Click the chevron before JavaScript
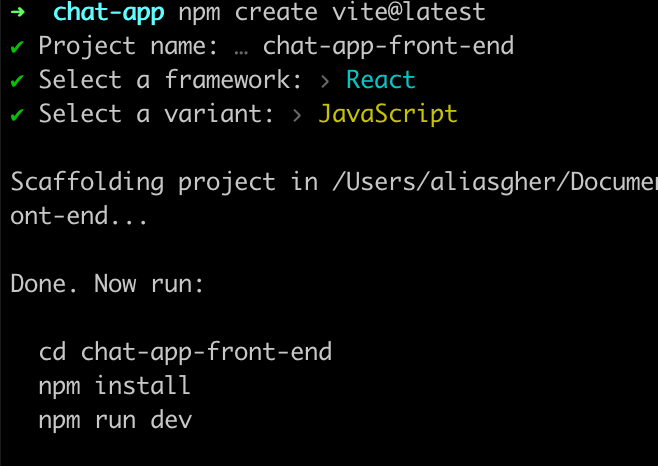Viewport: 658px width, 466px height. coord(297,115)
